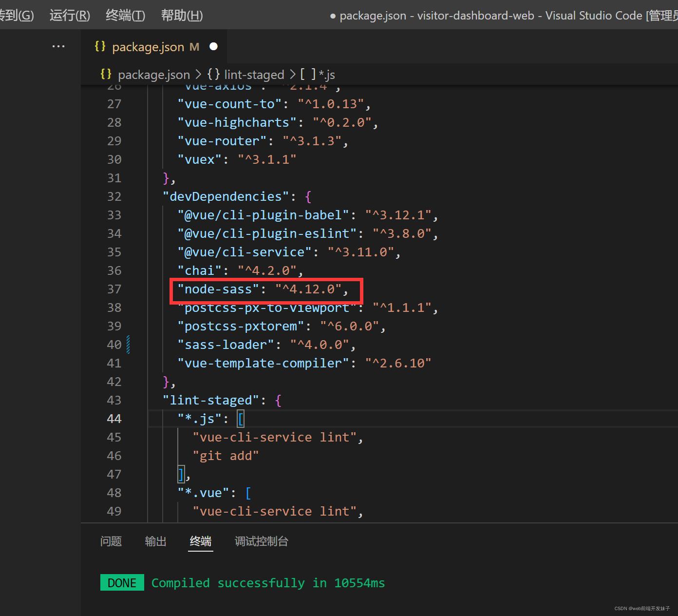Viewport: 678px width, 616px height.
Task: Click the folding indicator next to line 40
Action: pos(128,345)
